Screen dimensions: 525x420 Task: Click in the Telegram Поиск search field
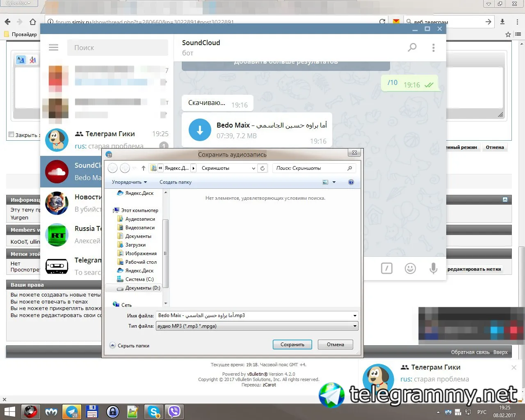click(x=118, y=48)
